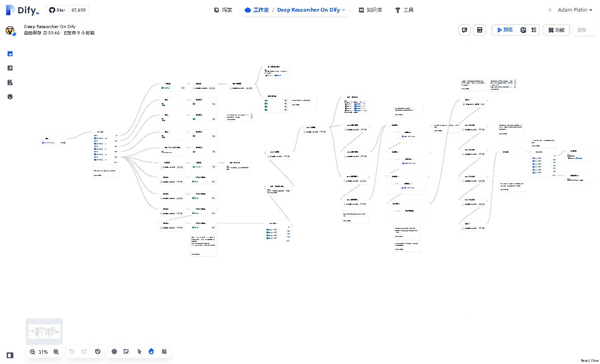Image resolution: width=600 pixels, height=364 pixels.
Task: Click the 功能 (Features) button
Action: (x=556, y=30)
